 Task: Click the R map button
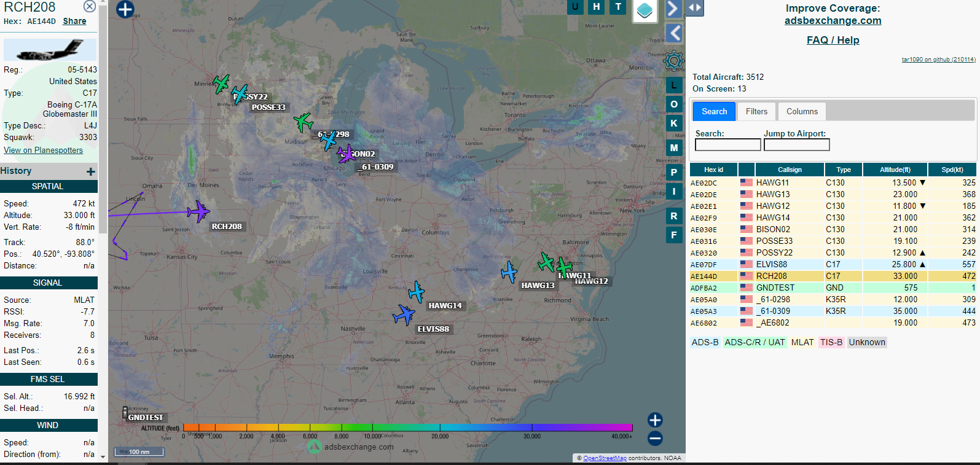[674, 216]
